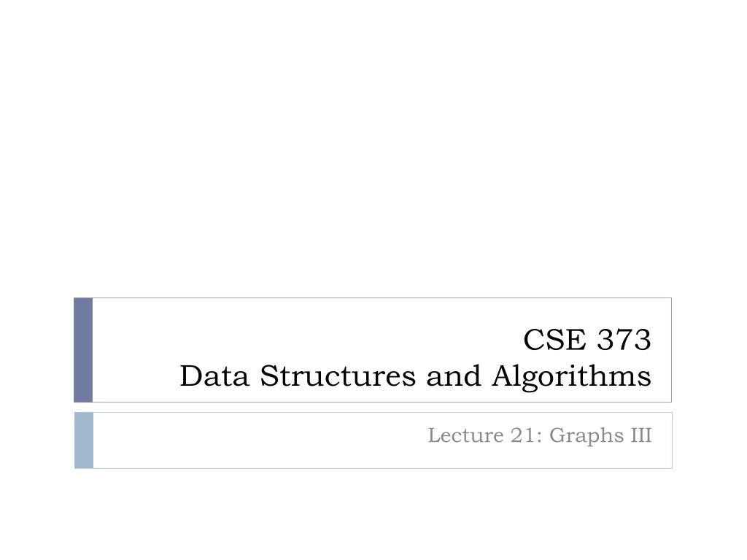Click the blank white area above the title
Viewport: 747px width, 560px height.
point(373,146)
